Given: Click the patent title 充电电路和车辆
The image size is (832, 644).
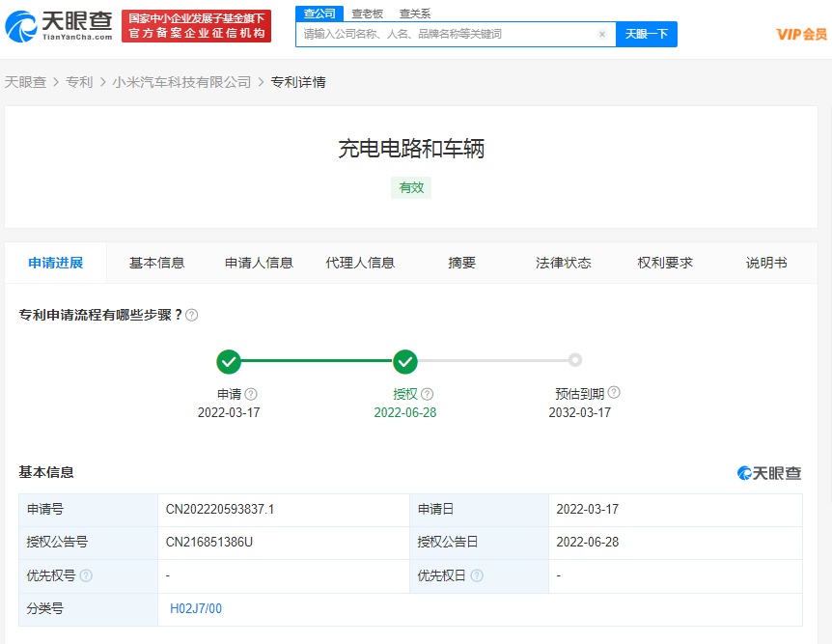Looking at the screenshot, I should [411, 149].
